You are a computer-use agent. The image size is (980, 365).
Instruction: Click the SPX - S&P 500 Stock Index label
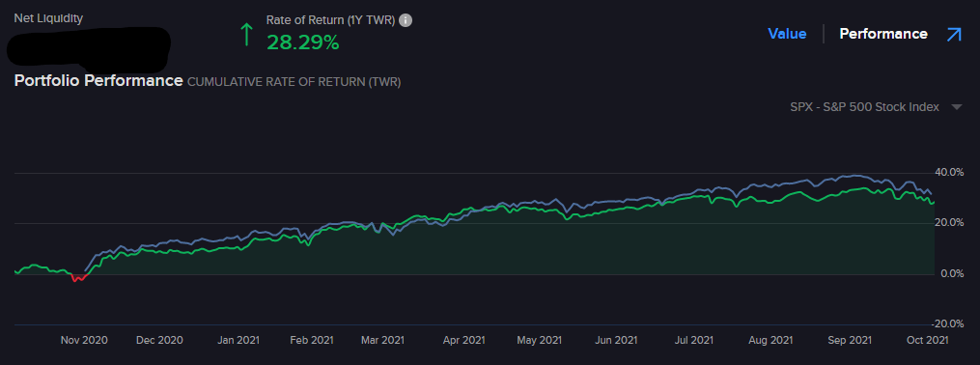coord(864,107)
